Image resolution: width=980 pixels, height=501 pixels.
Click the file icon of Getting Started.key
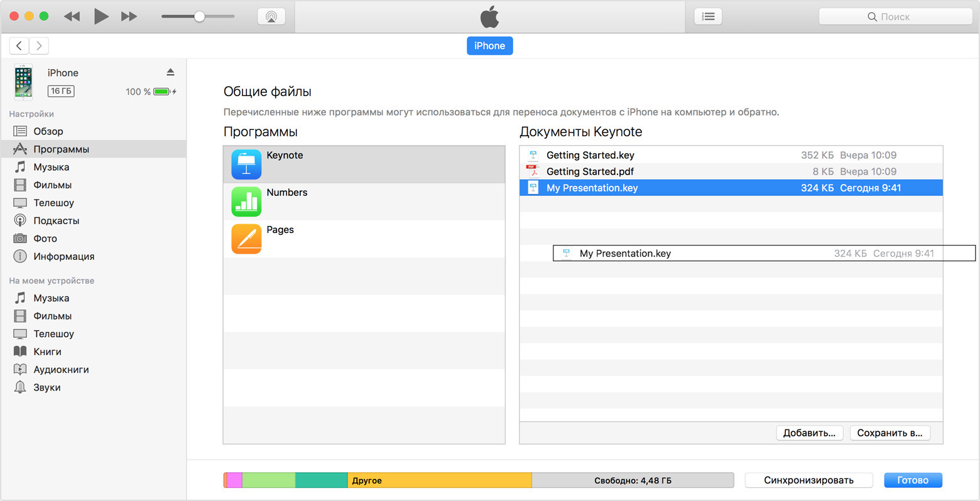(x=533, y=155)
